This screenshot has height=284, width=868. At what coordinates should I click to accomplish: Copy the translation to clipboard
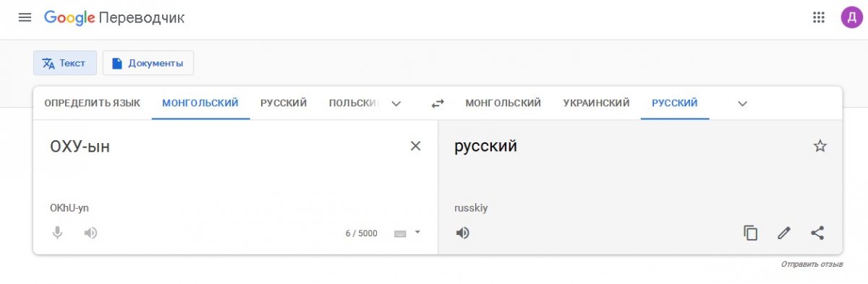tap(751, 233)
